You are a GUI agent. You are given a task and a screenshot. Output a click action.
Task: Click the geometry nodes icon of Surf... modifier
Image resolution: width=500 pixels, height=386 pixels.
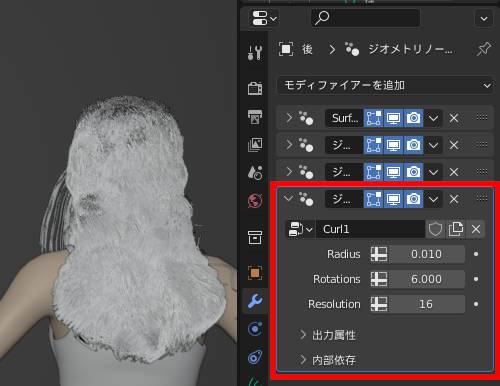pos(306,118)
